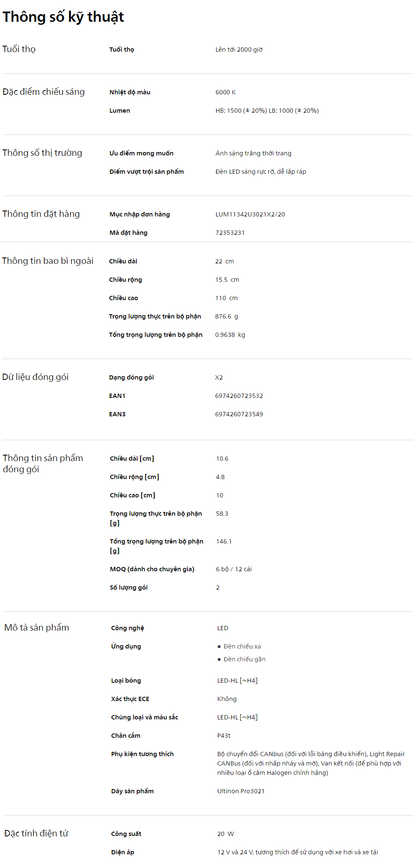Viewport: 414px width, 868px height.
Task: Click the "P43t" base type value
Action: (x=224, y=736)
